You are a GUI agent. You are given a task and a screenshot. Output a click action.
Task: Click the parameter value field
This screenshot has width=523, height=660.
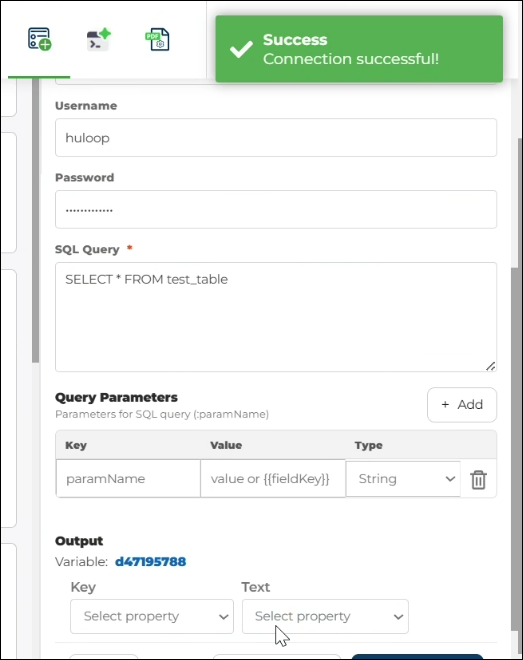[x=273, y=479]
